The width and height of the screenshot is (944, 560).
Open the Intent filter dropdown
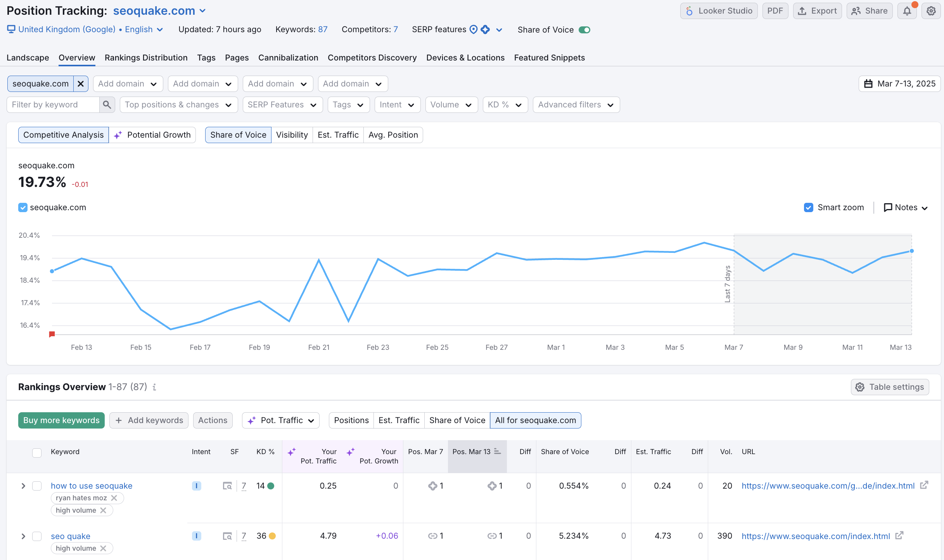[x=397, y=104]
